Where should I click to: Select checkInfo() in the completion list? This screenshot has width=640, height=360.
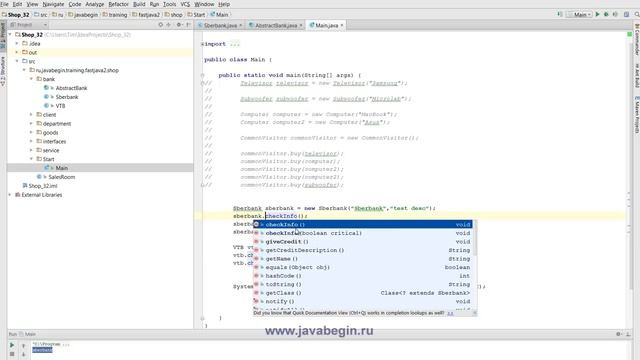click(x=362, y=224)
